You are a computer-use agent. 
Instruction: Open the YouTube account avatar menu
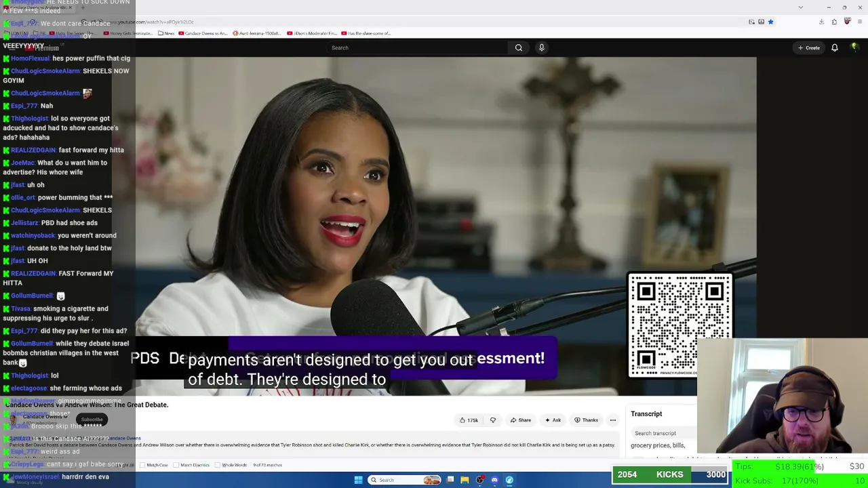(x=854, y=47)
